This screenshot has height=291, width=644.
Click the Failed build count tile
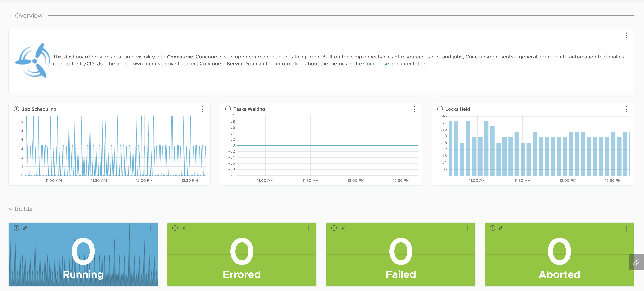tap(401, 254)
